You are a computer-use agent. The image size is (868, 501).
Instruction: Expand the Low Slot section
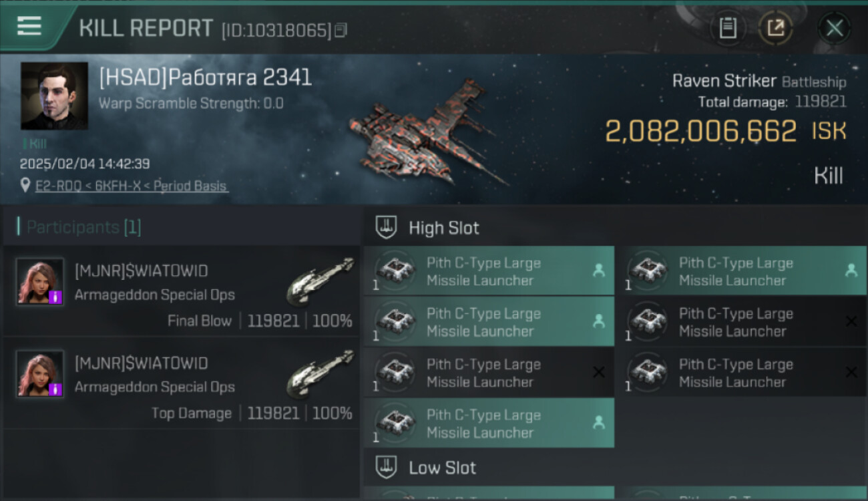[x=615, y=467]
